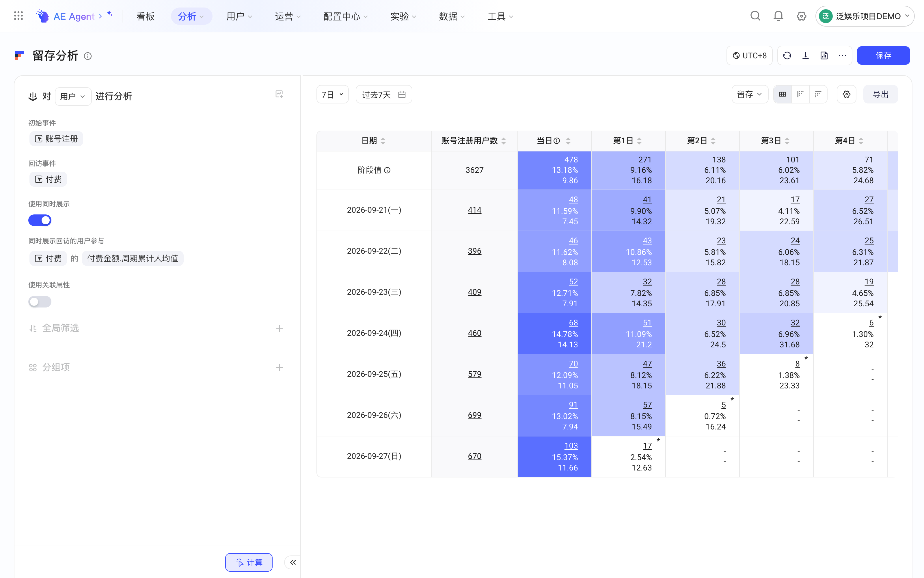Image resolution: width=924 pixels, height=578 pixels.
Task: Switch to the horizontal lines chart view icon
Action: point(818,95)
